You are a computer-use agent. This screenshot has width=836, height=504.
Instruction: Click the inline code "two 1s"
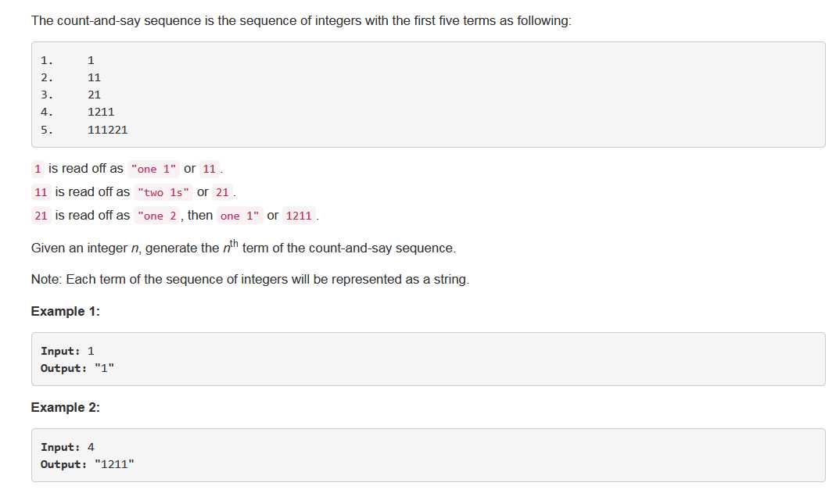[163, 192]
